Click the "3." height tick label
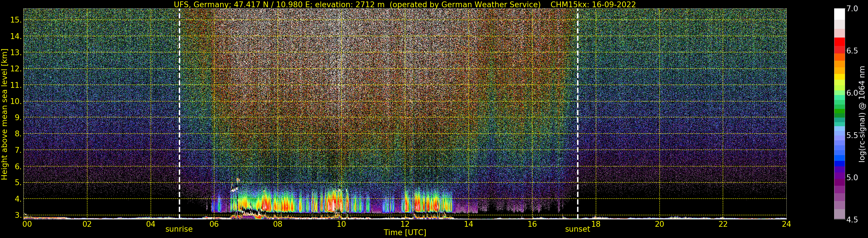 tap(18, 215)
